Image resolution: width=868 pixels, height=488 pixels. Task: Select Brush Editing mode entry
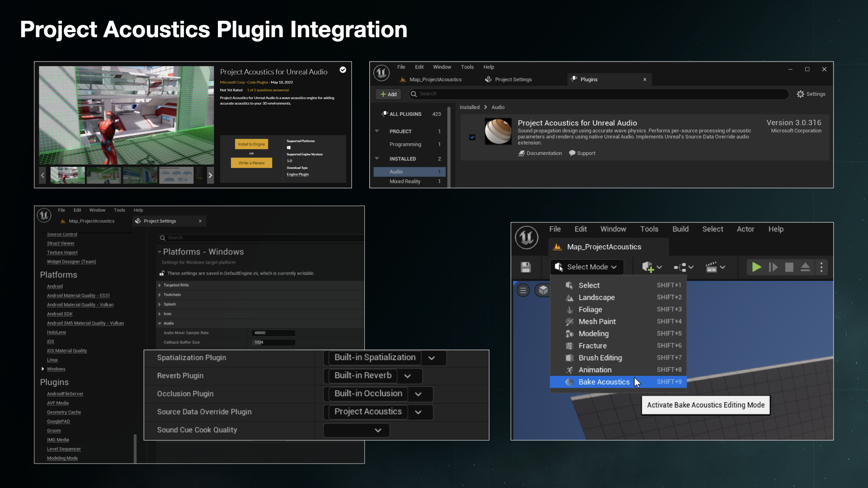click(618, 358)
